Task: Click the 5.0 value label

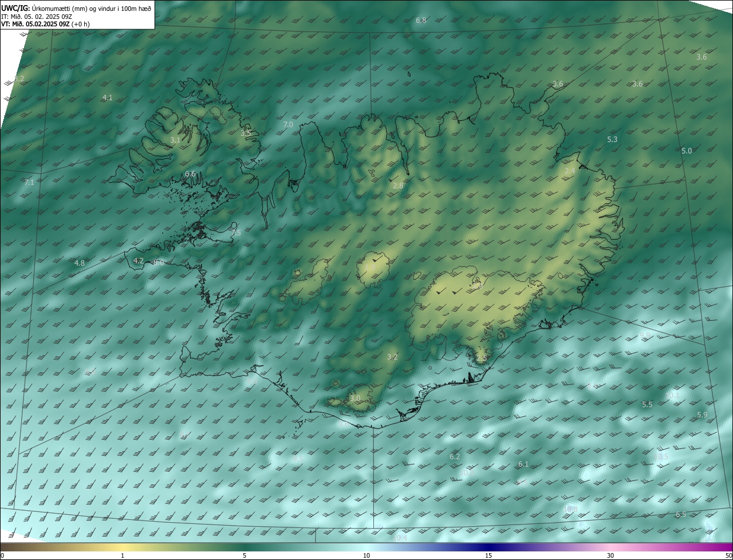Action: point(687,151)
